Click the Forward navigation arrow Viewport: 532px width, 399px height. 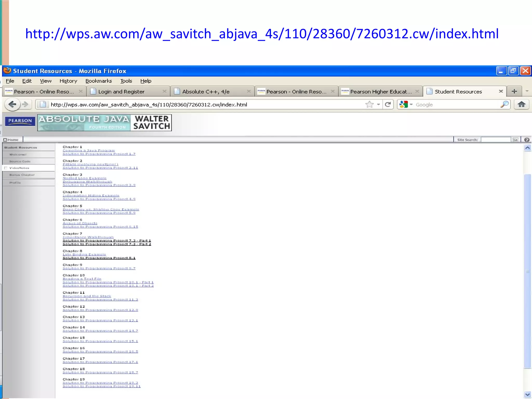pos(25,104)
